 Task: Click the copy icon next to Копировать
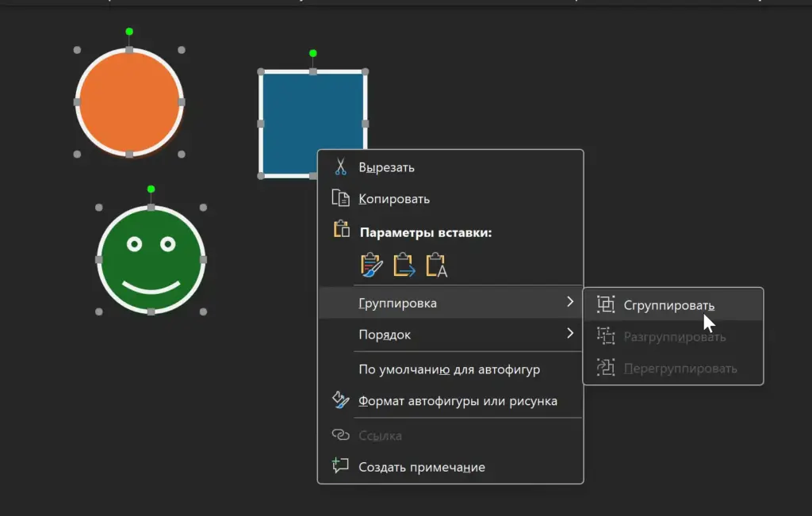341,198
